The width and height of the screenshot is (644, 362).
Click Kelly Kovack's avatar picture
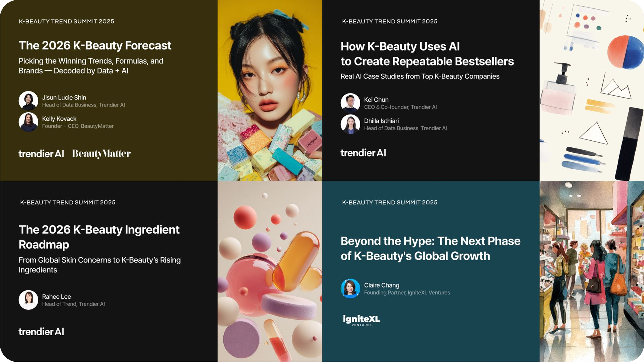[x=28, y=122]
